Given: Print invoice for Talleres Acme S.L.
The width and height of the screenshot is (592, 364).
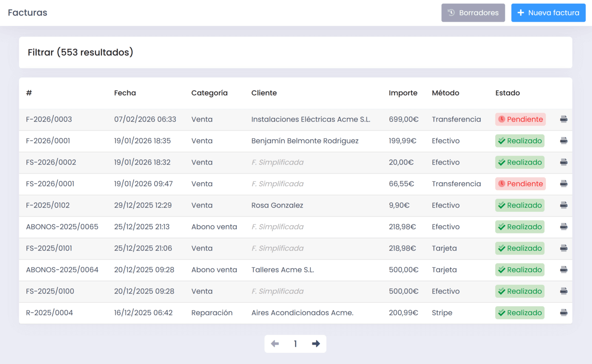Looking at the screenshot, I should coord(563,270).
